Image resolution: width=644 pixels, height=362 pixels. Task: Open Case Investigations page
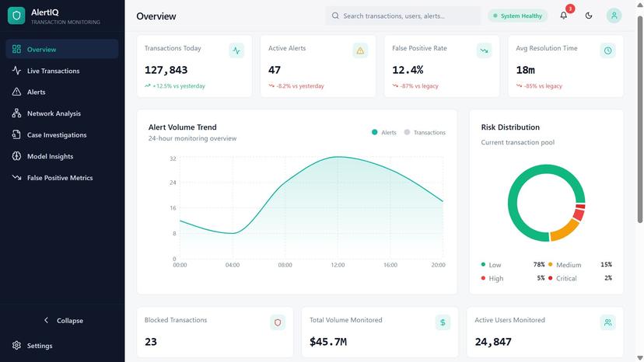tap(57, 135)
